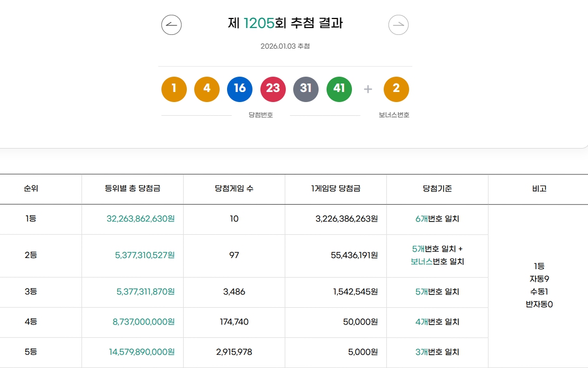Click the draw date 2026.01.03 추첨
Image resolution: width=588 pixels, height=368 pixels.
click(x=285, y=46)
